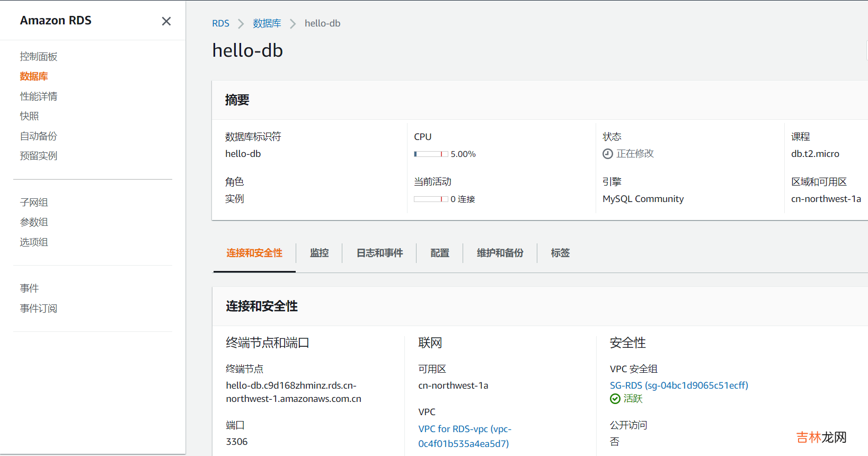
Task: Click the 实例 role value
Action: click(235, 199)
